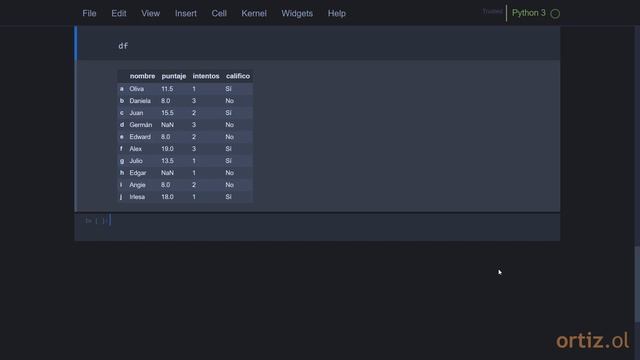Click the 13.5 puntaje value
This screenshot has height=360, width=640.
click(167, 161)
